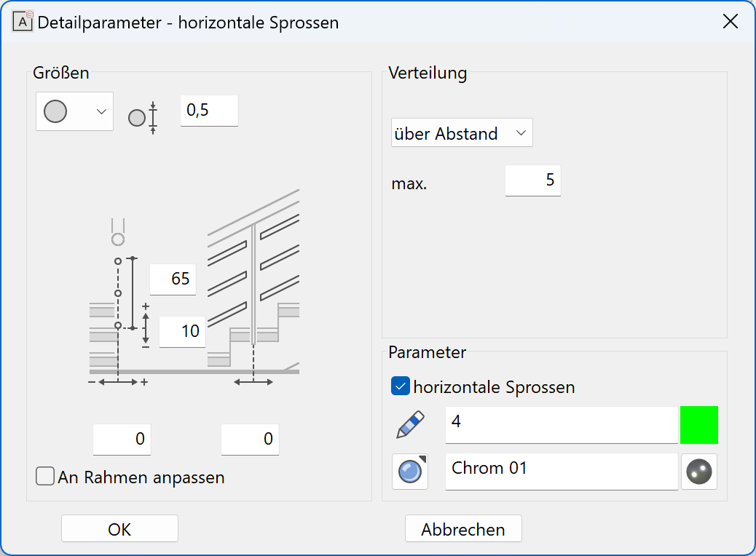756x556 pixels.
Task: Select the height field showing 65
Action: [173, 279]
